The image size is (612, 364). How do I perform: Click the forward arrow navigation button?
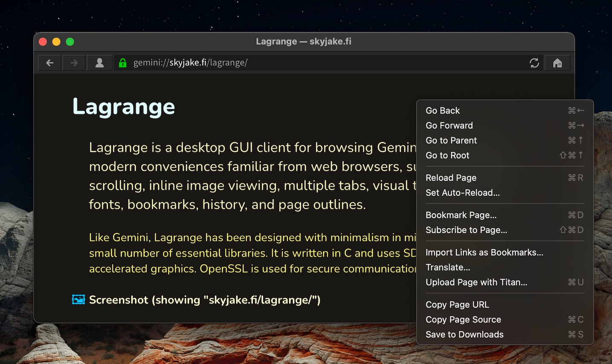point(74,63)
